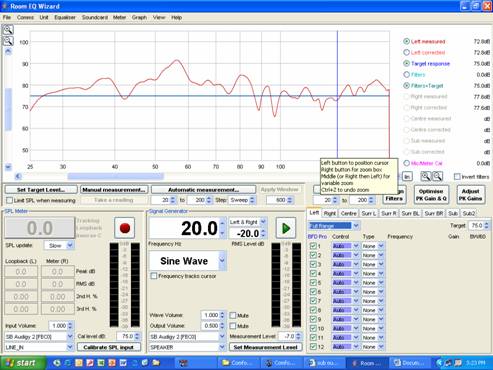The height and width of the screenshot is (370, 493).
Task: Open the Help menu
Action: point(176,17)
